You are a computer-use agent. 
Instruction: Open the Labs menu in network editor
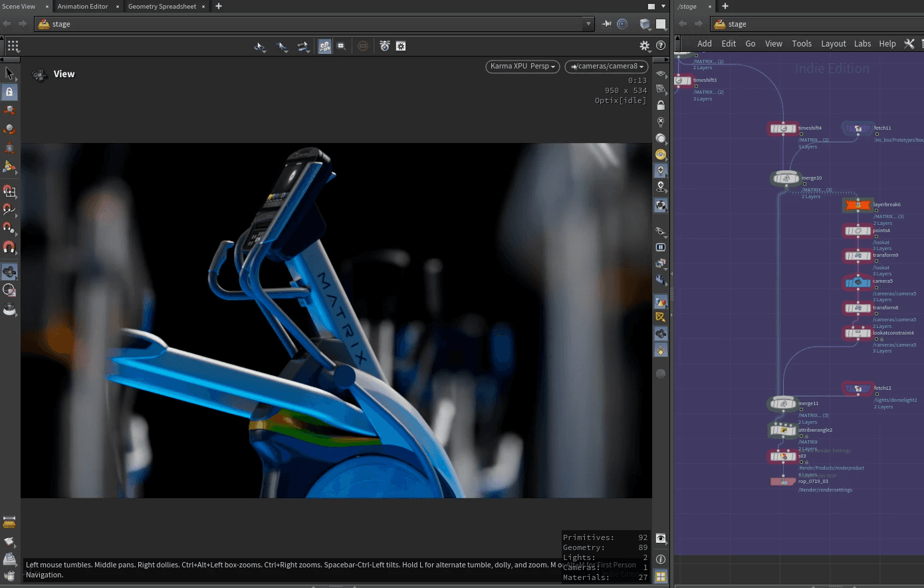pyautogui.click(x=863, y=43)
